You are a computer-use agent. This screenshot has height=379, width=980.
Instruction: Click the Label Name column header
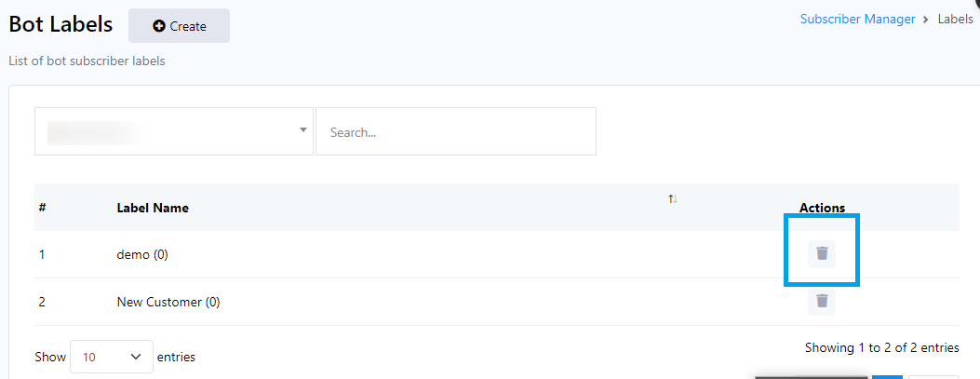click(153, 208)
